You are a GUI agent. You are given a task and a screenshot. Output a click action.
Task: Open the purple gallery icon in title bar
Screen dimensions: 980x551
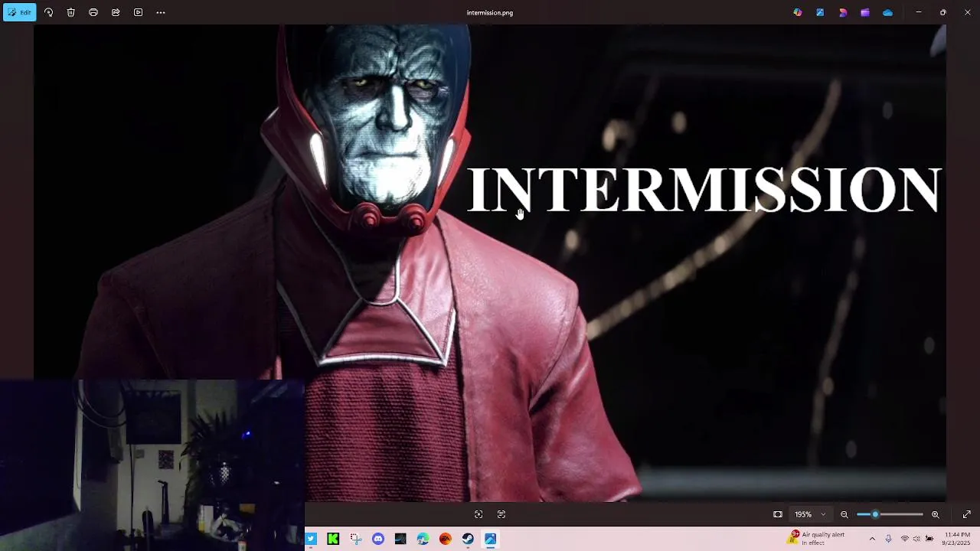[x=865, y=12]
